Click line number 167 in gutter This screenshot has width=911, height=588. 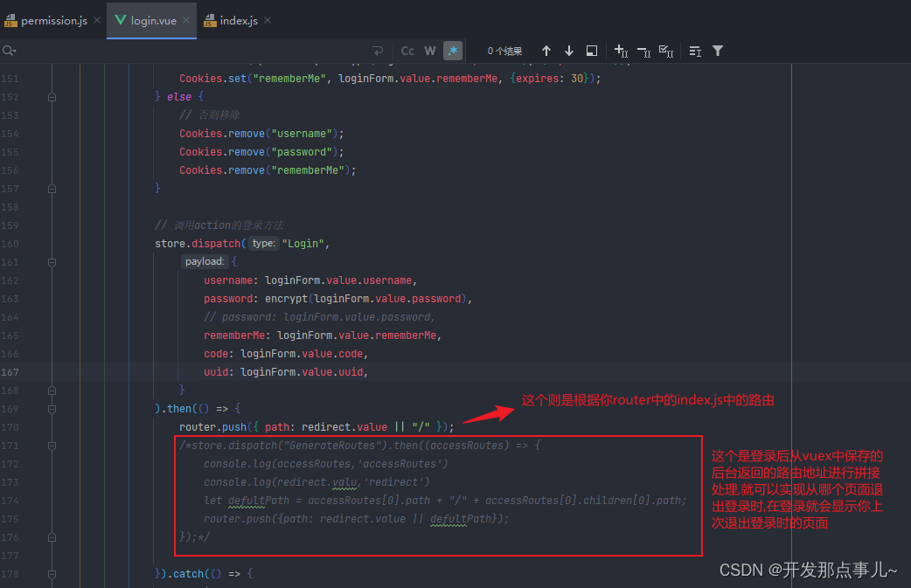tap(10, 372)
